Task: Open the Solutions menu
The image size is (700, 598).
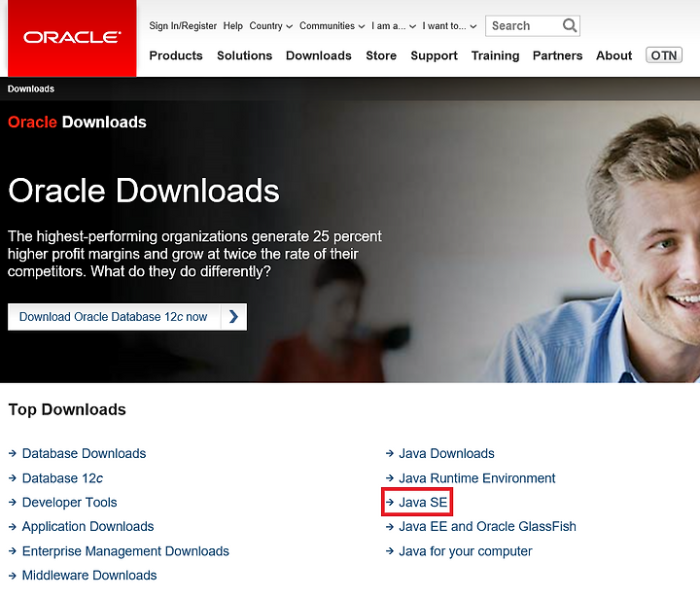Action: click(x=245, y=55)
